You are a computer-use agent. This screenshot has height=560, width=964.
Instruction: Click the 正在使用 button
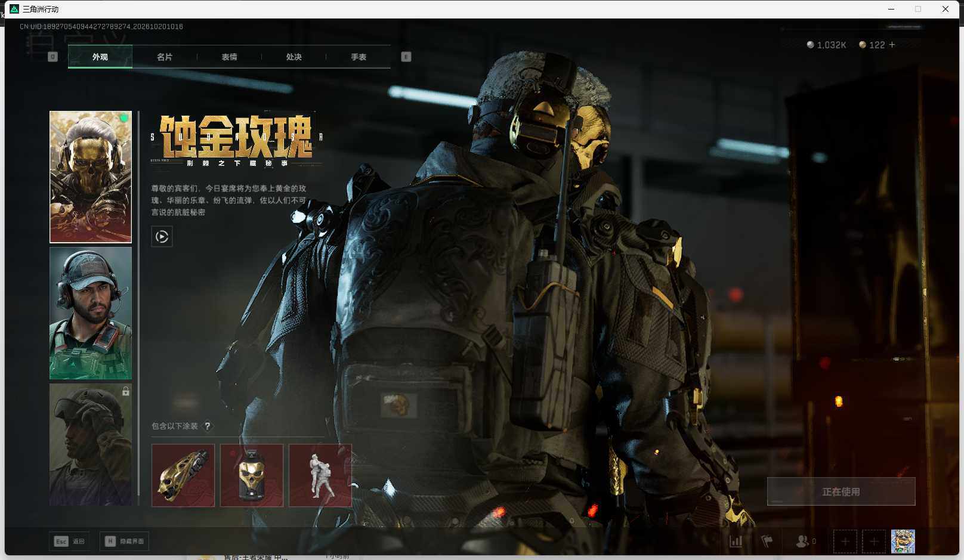point(841,491)
